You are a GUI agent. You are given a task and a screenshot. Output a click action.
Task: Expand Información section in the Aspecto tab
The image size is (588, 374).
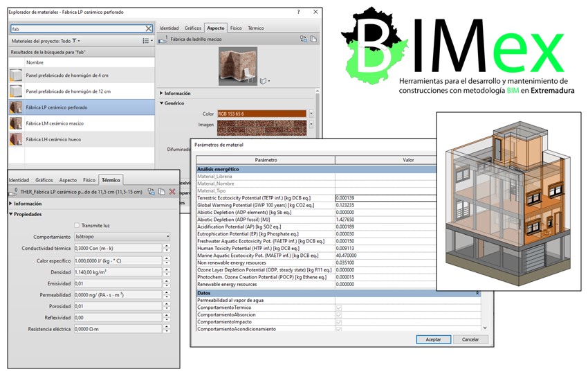click(161, 93)
